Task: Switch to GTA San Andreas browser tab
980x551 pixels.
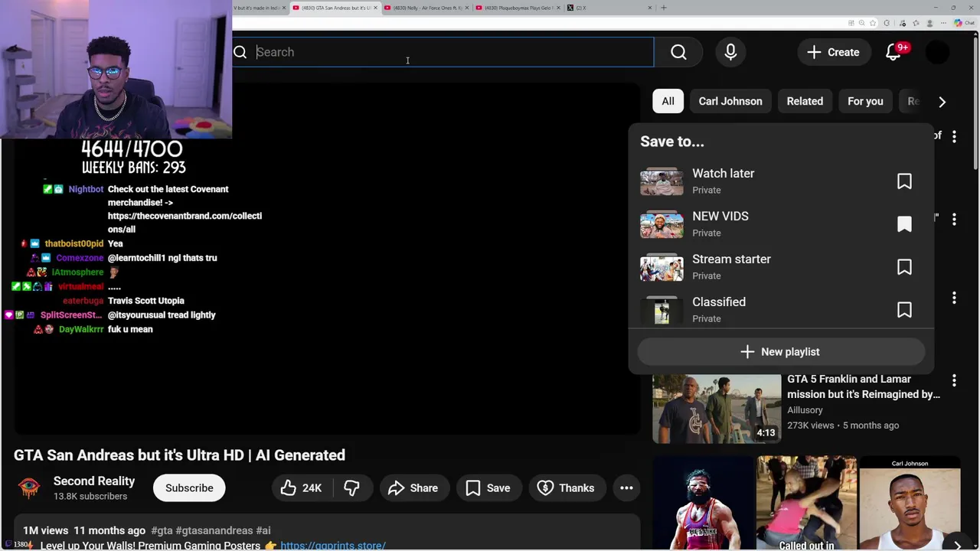Action: pyautogui.click(x=335, y=8)
